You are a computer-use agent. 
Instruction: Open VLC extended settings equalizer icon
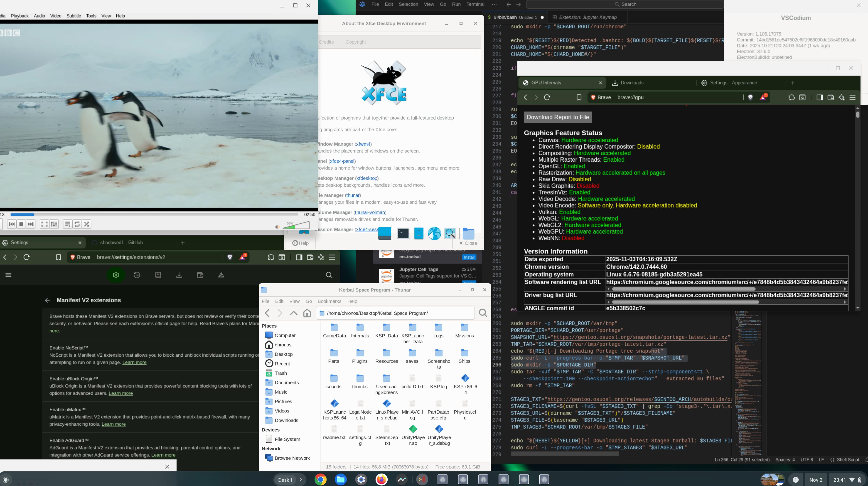click(54, 224)
